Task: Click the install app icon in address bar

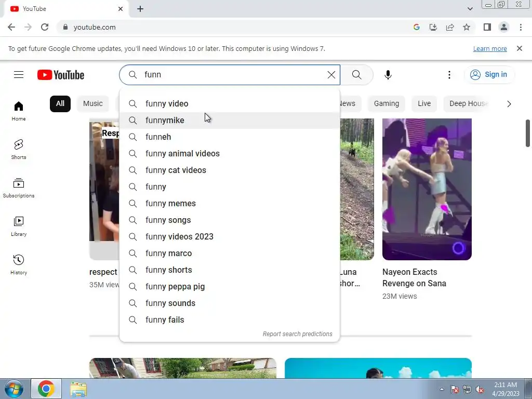Action: [433, 27]
